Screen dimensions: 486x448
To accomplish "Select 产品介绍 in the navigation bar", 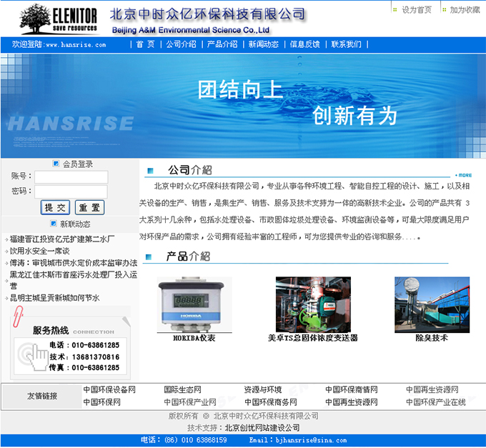I will tap(222, 44).
